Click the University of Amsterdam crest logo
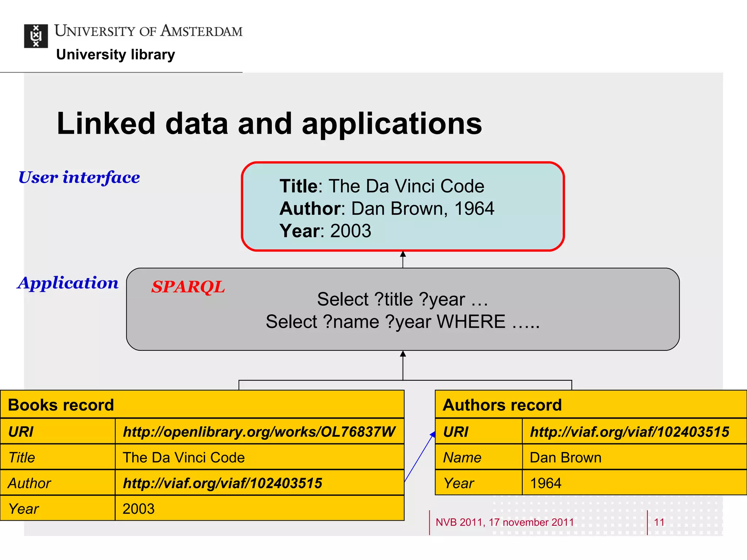The image size is (747, 560). click(36, 36)
